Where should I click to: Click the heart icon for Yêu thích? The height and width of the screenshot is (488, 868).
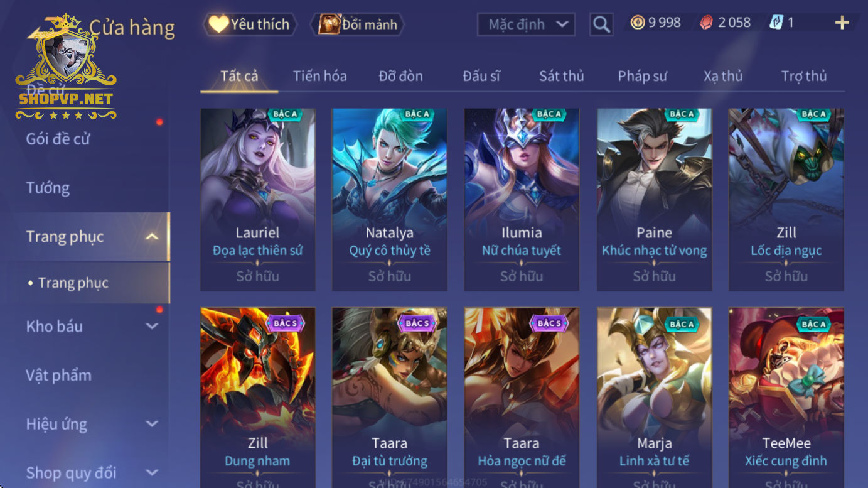(x=218, y=24)
